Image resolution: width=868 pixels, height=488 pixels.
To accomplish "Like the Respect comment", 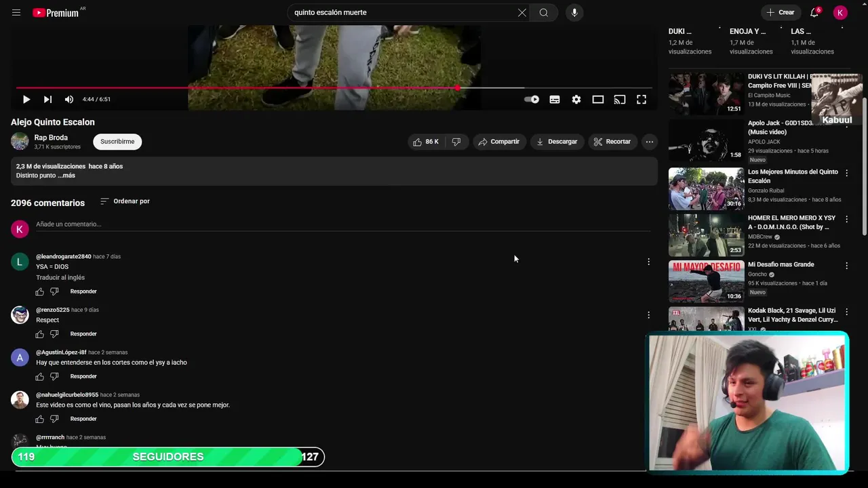I will (x=39, y=334).
